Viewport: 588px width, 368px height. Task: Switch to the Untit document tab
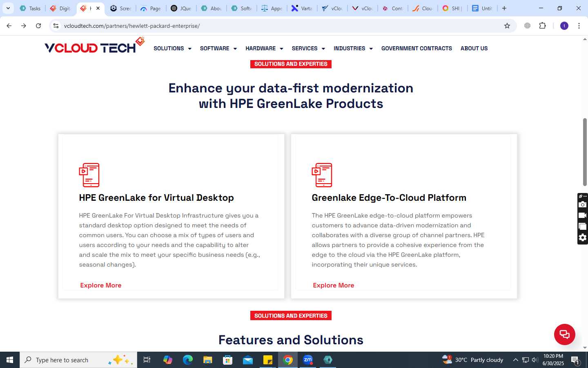[483, 8]
